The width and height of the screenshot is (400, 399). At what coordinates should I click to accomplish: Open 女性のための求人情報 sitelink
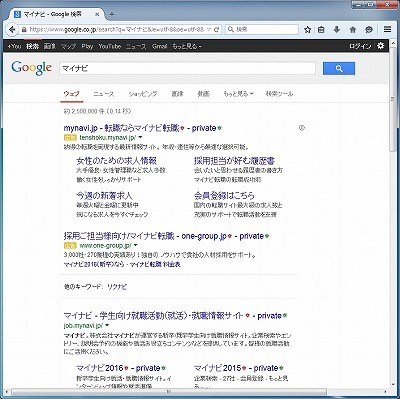[116, 161]
